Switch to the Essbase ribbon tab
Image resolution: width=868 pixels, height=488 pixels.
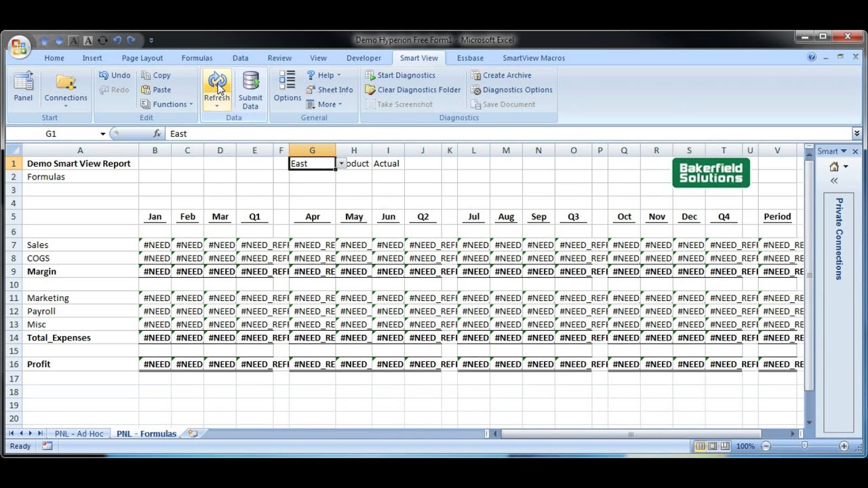(470, 58)
